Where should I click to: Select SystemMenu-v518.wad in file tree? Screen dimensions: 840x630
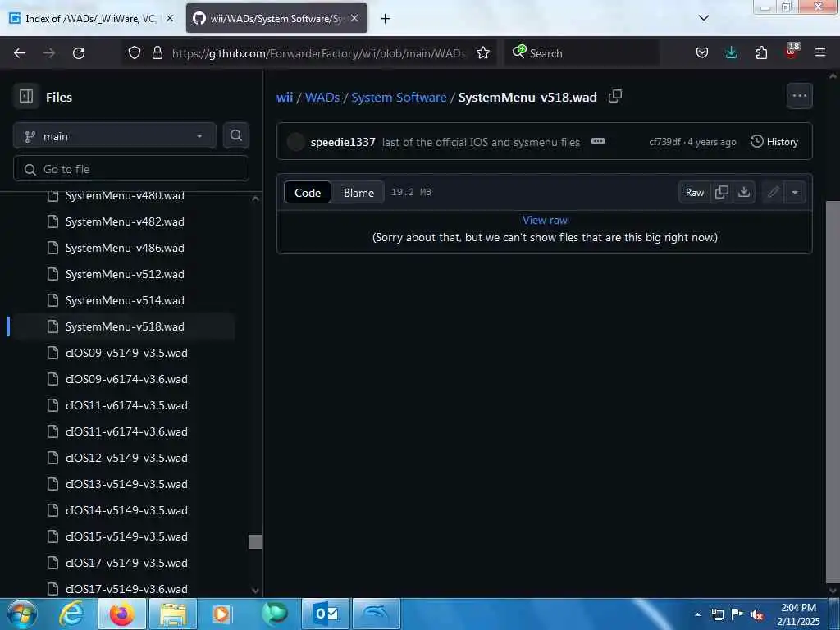tap(125, 326)
